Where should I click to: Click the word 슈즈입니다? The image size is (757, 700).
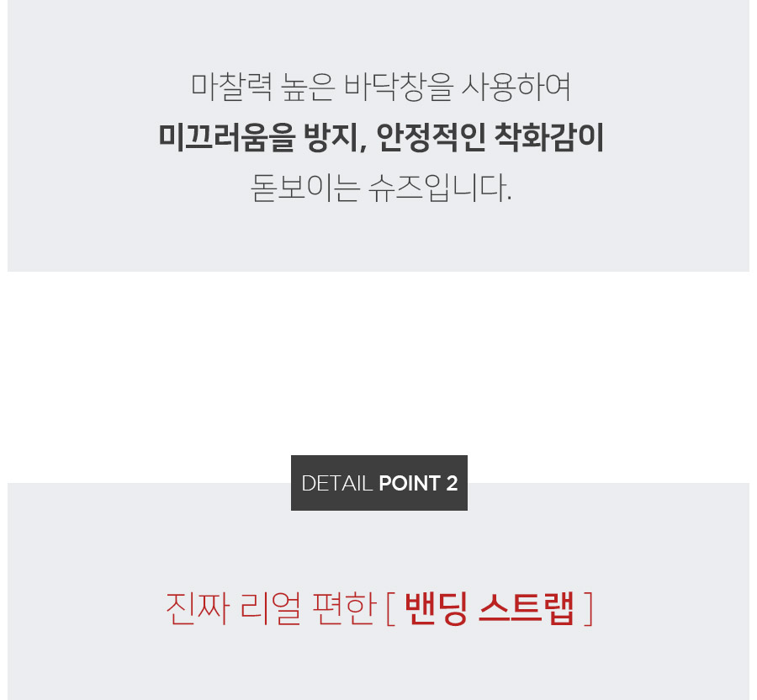click(440, 188)
